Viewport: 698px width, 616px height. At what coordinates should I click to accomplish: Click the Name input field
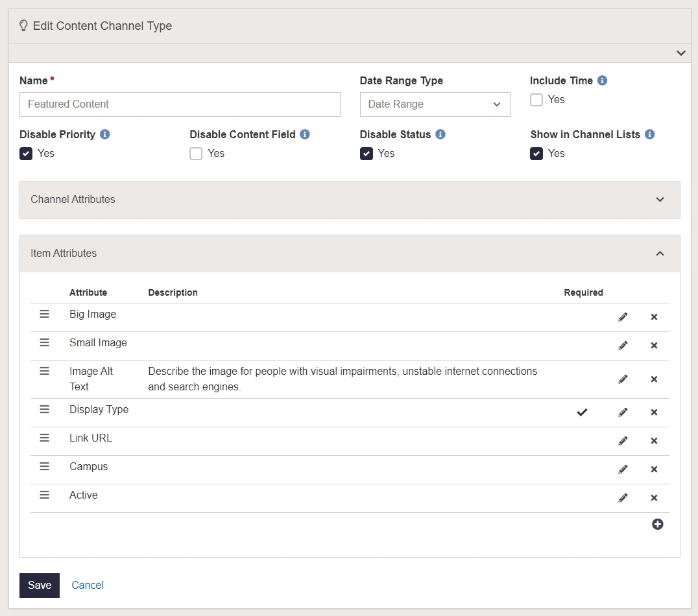[x=180, y=104]
